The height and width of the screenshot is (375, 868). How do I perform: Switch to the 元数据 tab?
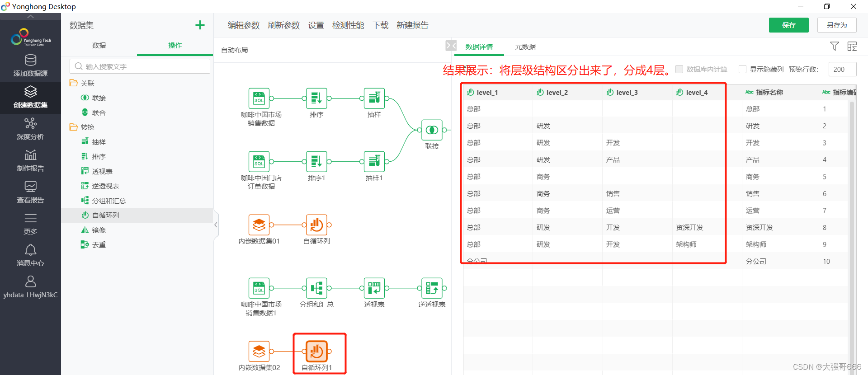pyautogui.click(x=525, y=47)
